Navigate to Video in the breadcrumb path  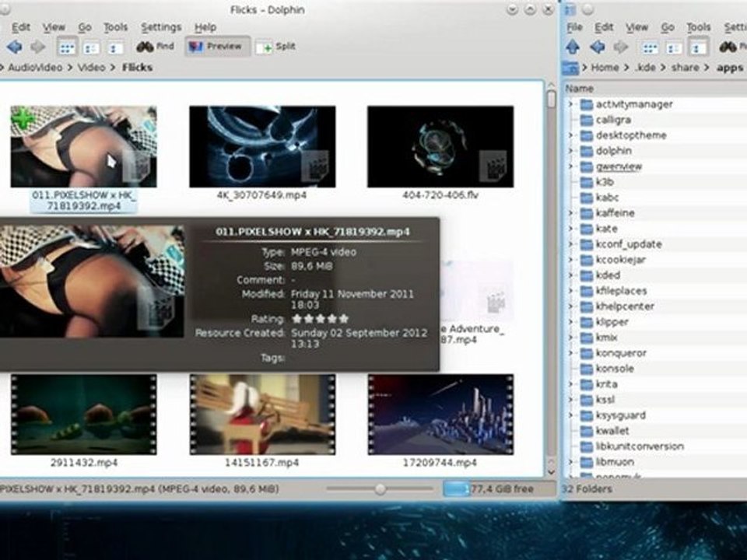point(92,67)
